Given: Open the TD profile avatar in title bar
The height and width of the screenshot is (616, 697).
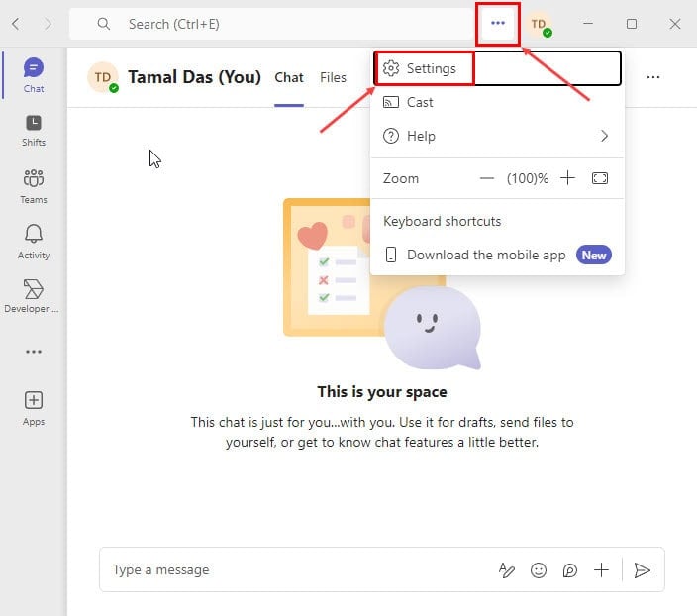Looking at the screenshot, I should point(539,24).
